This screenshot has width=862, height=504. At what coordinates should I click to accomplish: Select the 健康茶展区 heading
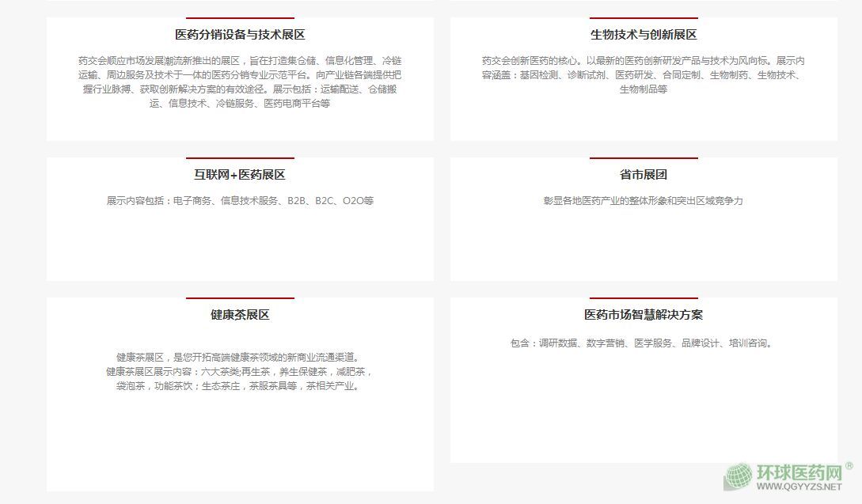(x=240, y=315)
